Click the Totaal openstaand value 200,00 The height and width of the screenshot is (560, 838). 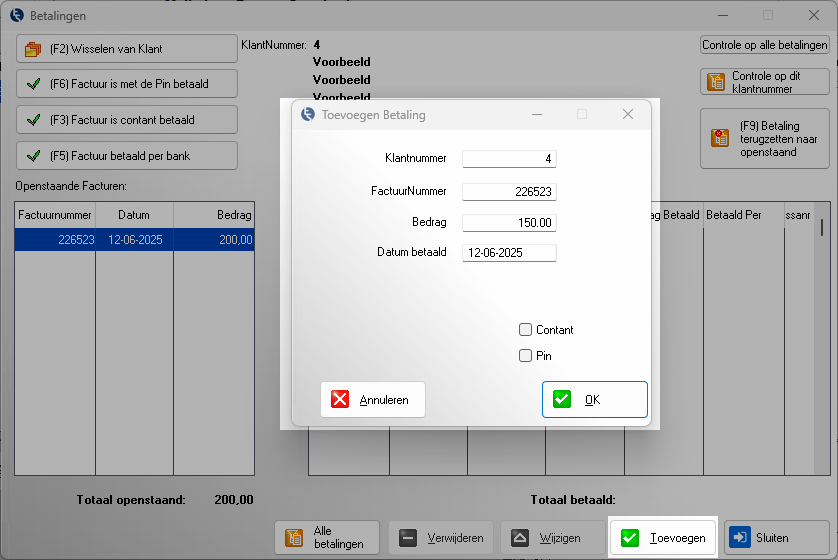(234, 500)
